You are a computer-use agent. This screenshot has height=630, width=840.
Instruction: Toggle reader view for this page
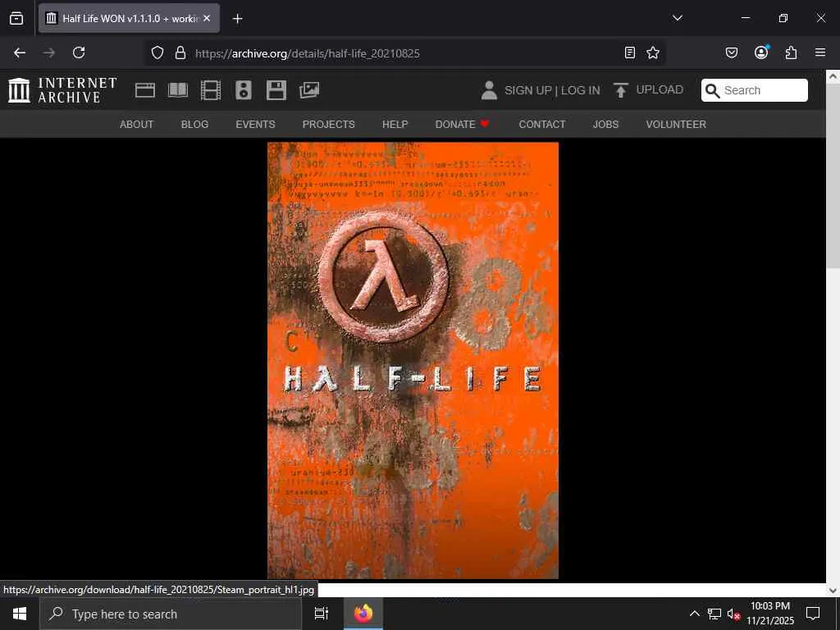click(x=630, y=52)
